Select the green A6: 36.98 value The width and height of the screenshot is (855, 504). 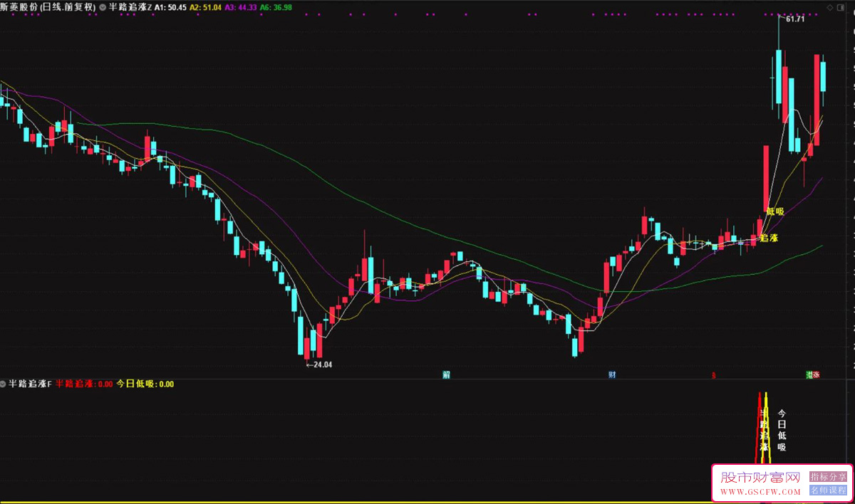pos(276,7)
